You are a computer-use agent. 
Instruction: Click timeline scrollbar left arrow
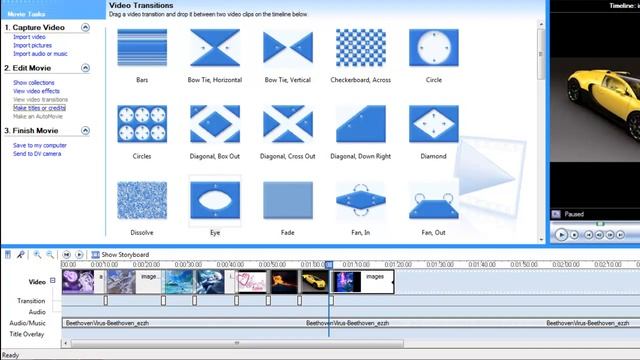pos(65,343)
